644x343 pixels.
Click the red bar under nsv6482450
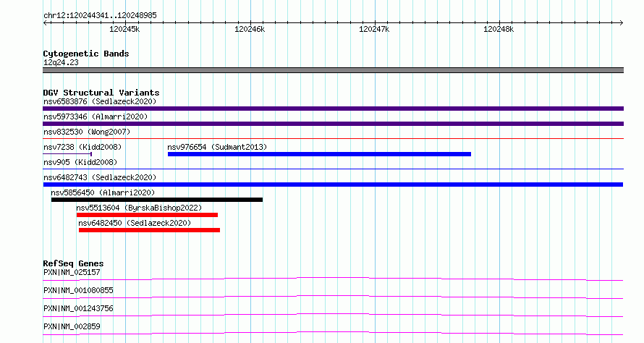(x=150, y=230)
